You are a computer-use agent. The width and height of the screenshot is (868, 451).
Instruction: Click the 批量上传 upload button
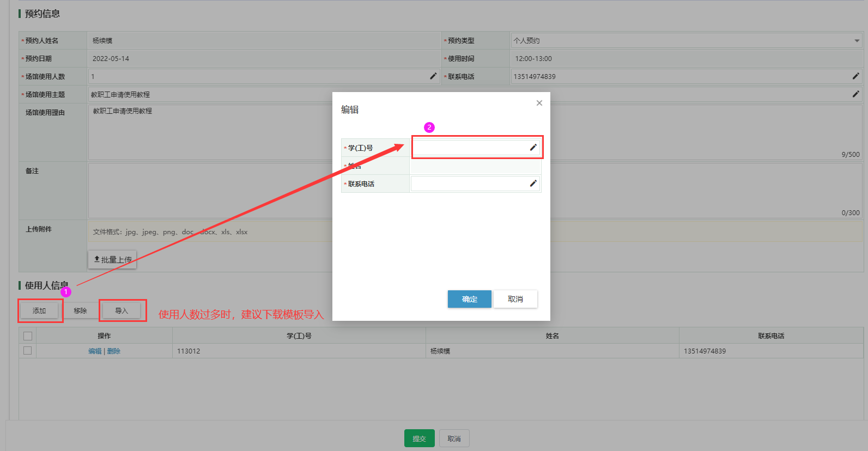click(x=112, y=260)
